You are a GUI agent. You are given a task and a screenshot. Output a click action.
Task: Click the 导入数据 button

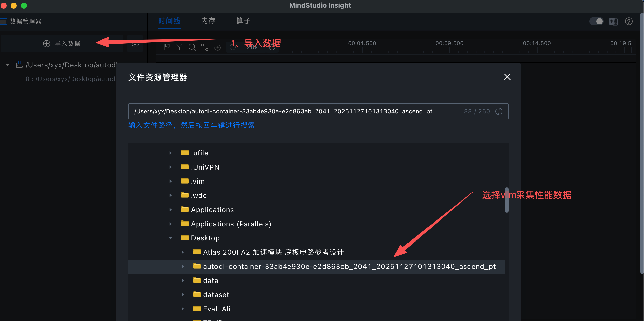coord(62,44)
